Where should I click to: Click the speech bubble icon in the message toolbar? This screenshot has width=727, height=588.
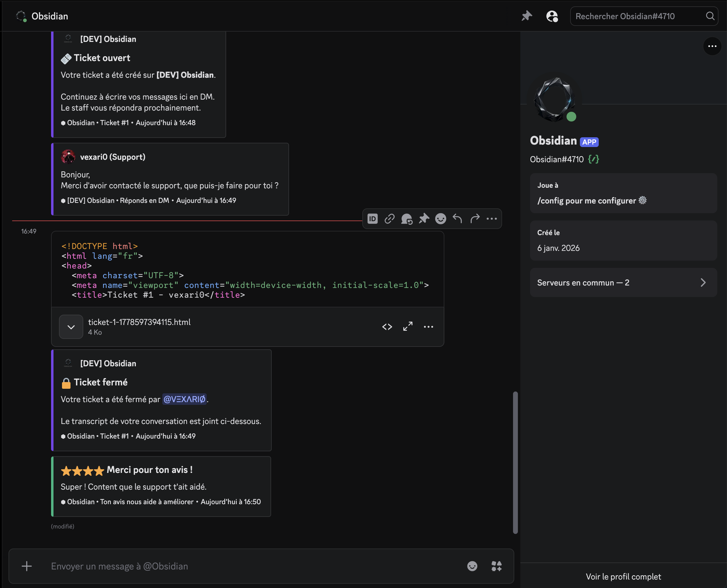tap(407, 219)
